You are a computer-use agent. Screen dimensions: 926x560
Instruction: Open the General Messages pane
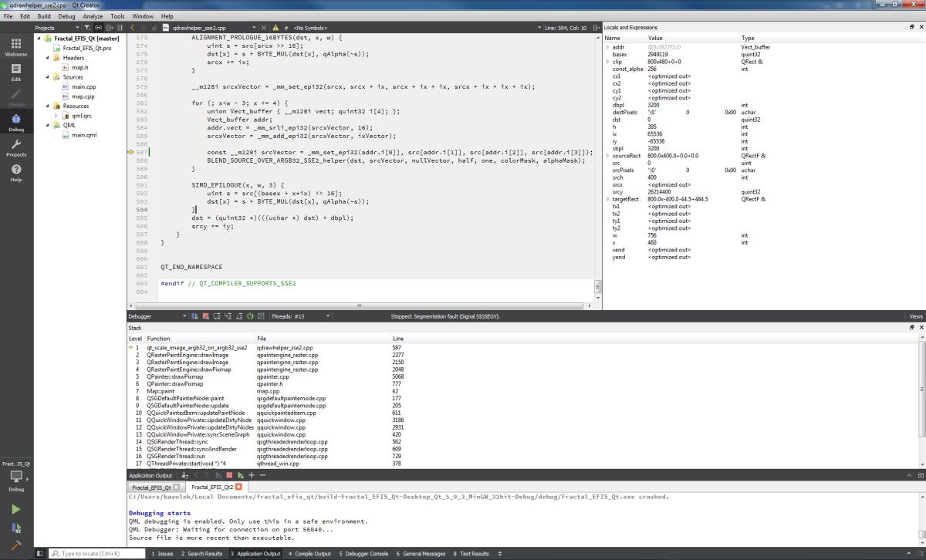tap(421, 554)
